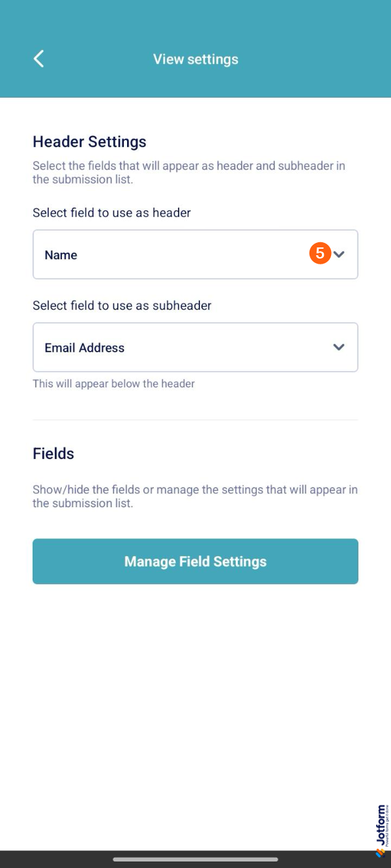Click the Header Settings section heading
Screen dimensions: 391x868
point(89,142)
